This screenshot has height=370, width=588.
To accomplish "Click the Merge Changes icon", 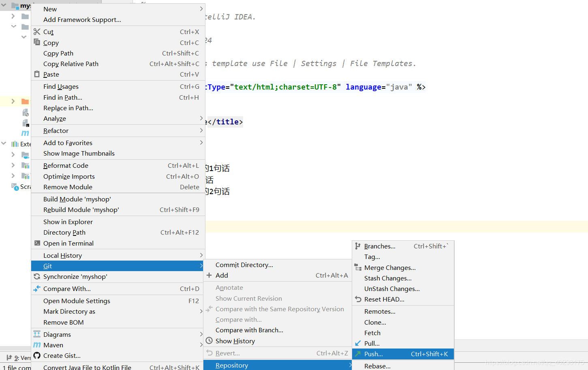I will point(358,267).
